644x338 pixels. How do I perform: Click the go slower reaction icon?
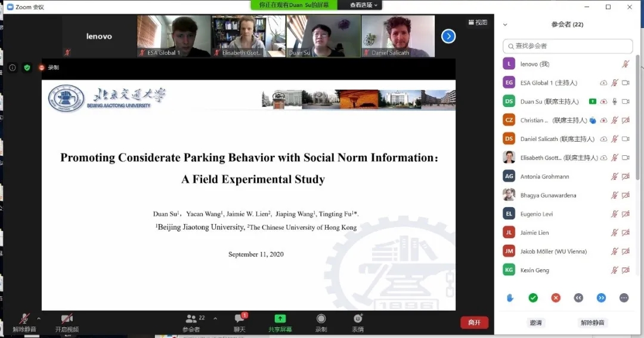click(578, 298)
